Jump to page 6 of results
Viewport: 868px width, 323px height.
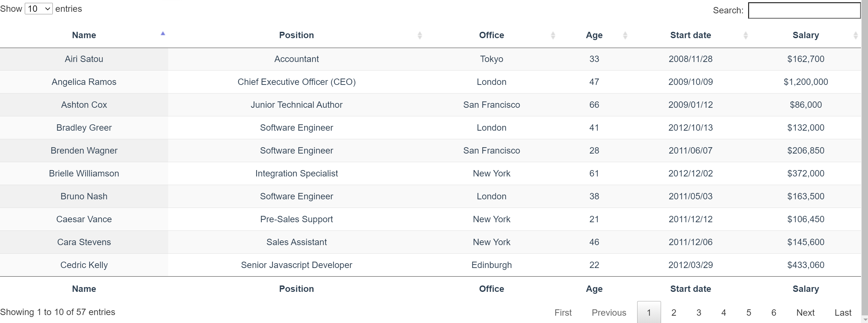point(774,313)
